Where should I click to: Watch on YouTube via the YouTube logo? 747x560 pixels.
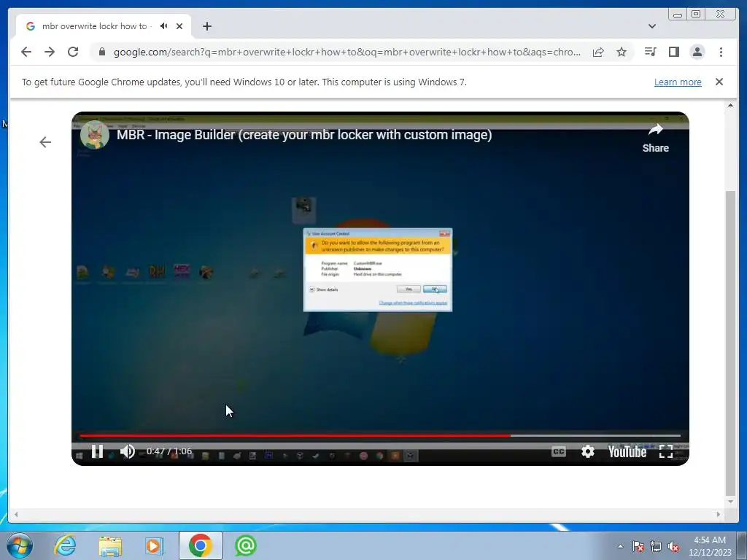tap(627, 451)
